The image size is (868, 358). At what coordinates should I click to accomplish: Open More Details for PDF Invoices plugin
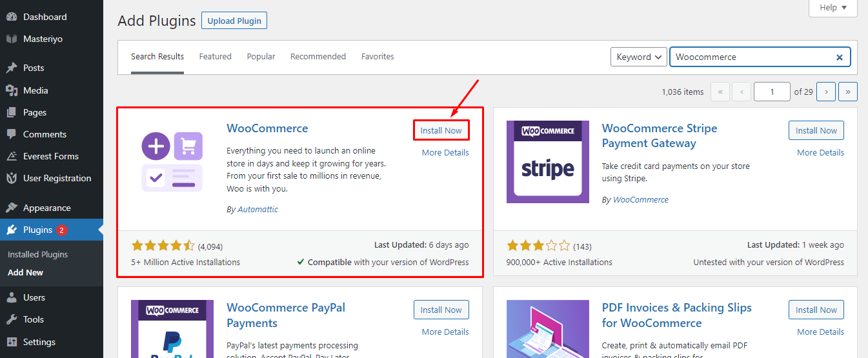820,332
